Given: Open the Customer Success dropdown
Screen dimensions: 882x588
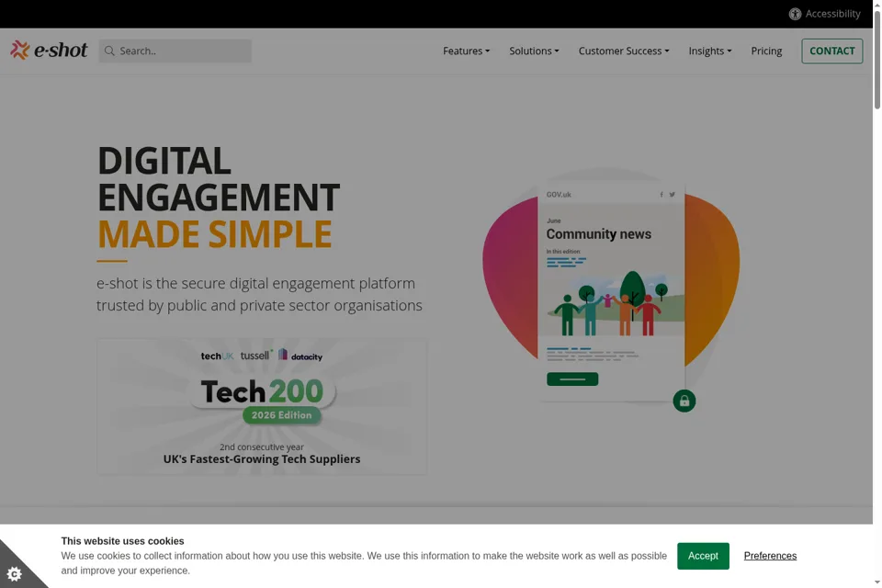Looking at the screenshot, I should [x=624, y=51].
